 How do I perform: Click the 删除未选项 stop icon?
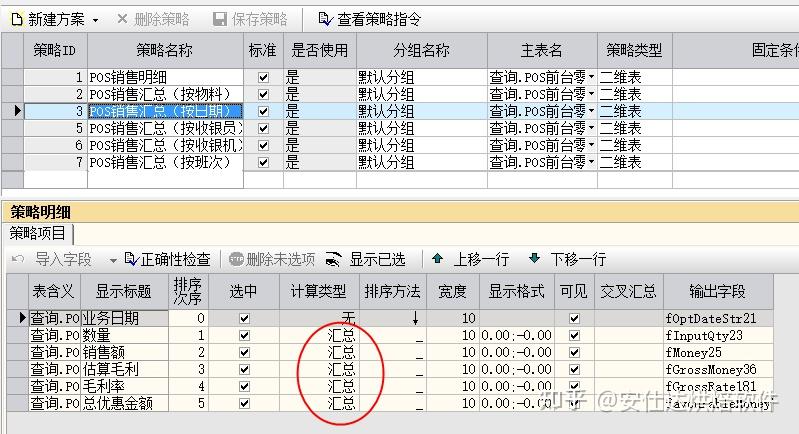pos(236,259)
